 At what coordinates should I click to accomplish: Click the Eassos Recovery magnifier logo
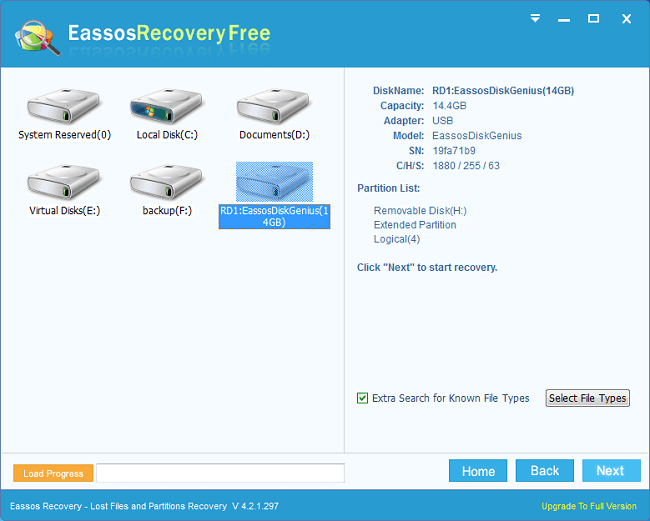pos(37,38)
